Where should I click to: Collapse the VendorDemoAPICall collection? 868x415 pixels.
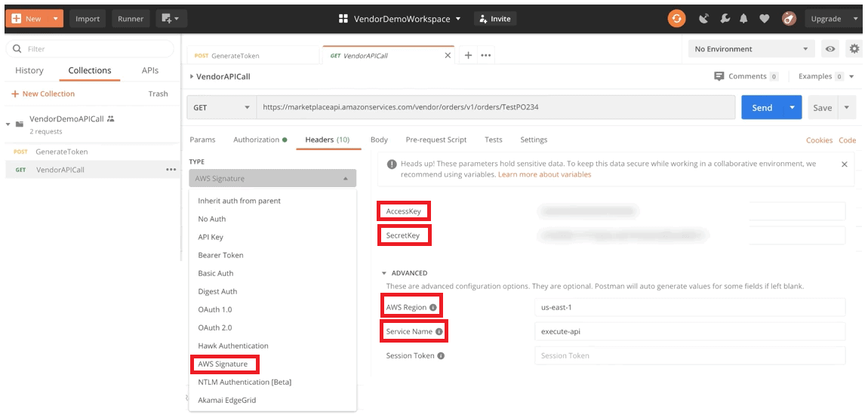click(x=8, y=124)
